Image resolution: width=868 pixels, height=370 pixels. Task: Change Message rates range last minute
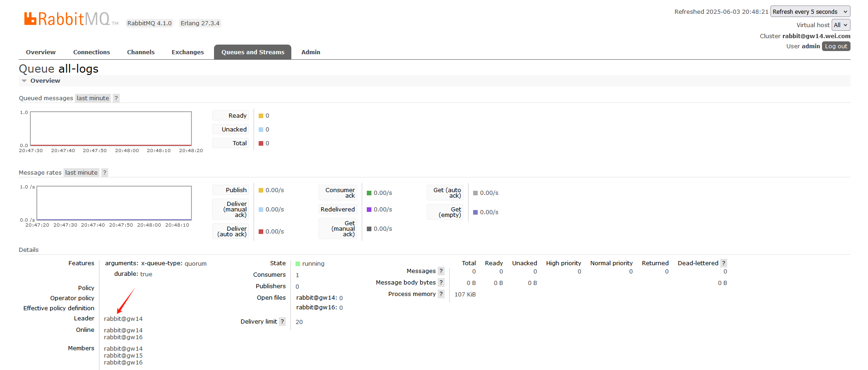pyautogui.click(x=81, y=172)
